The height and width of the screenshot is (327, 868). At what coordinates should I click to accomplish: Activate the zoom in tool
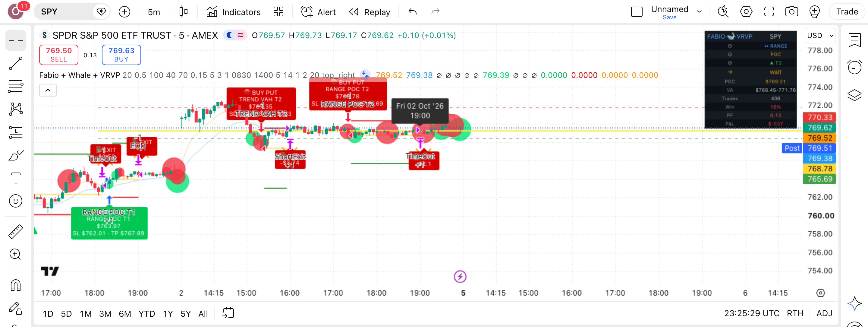click(15, 255)
